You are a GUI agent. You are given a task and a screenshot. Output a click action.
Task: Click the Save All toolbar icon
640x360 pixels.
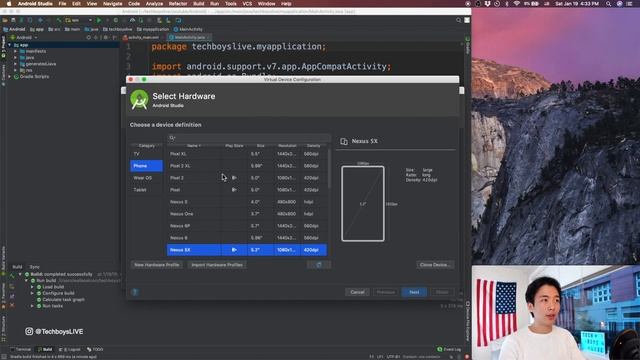click(x=13, y=20)
